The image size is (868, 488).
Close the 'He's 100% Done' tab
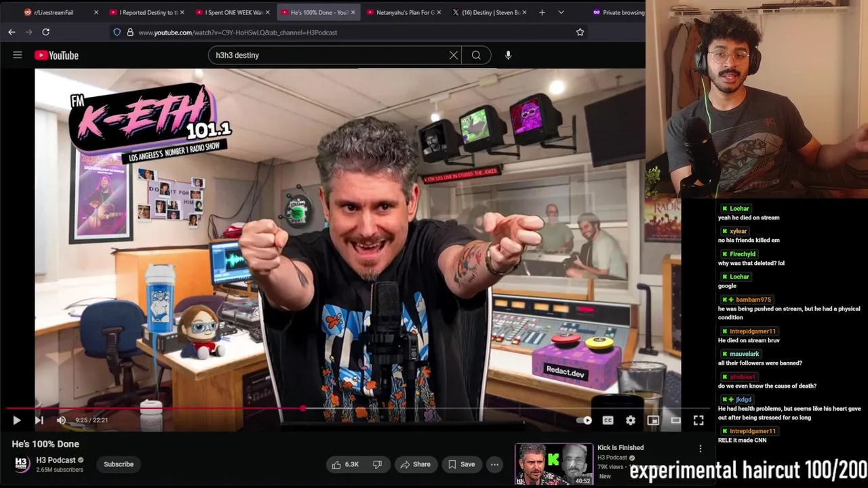coord(353,12)
